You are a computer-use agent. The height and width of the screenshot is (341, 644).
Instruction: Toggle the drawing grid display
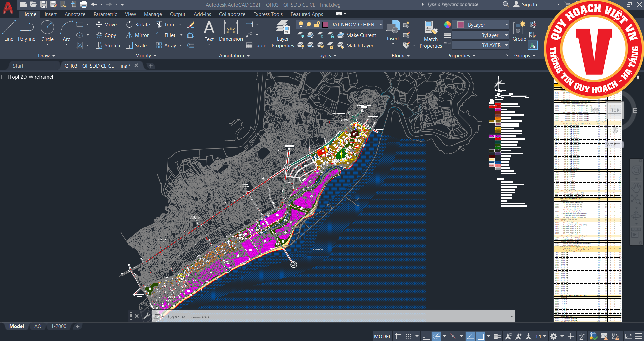pos(398,336)
